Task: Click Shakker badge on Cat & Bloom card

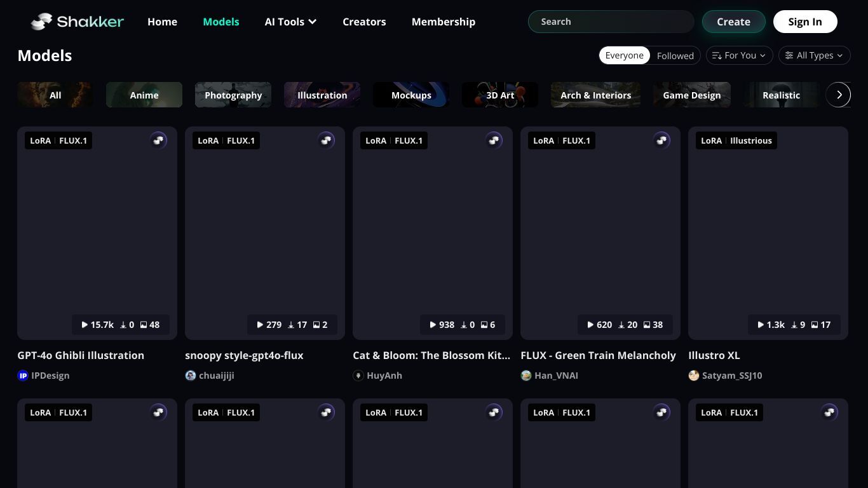Action: 494,140
